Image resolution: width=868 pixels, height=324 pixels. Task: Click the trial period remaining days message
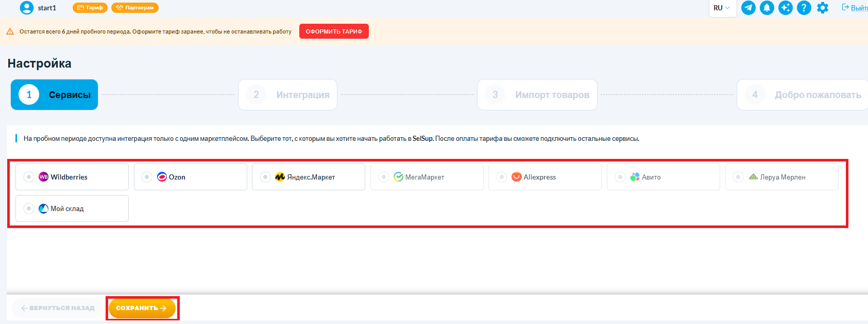[156, 31]
